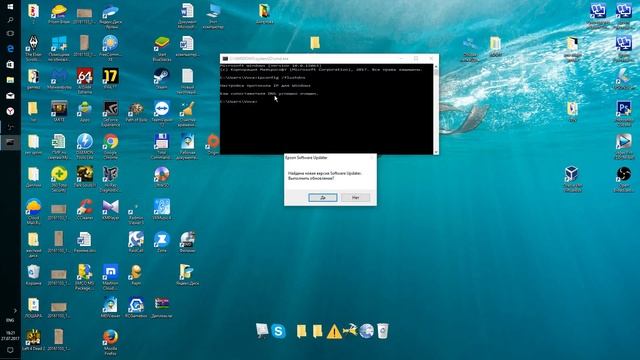This screenshot has height=360, width=640.
Task: Select the Photoshop shortcut on desktop
Action: pos(624,113)
